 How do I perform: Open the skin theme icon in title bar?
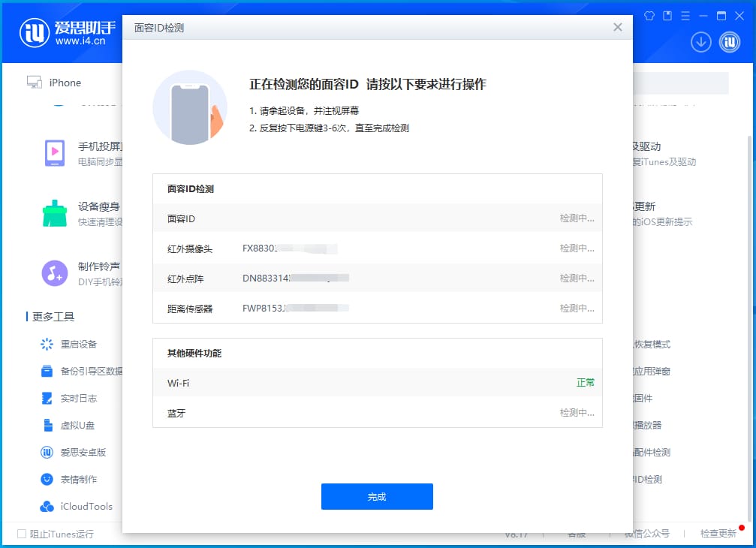point(649,16)
